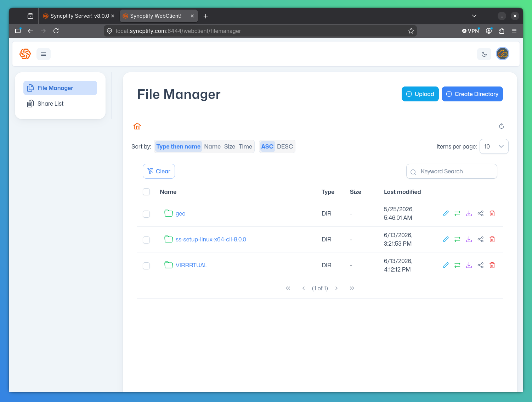Viewport: 532px width, 402px height.
Task: Sort by Type then name
Action: [178, 146]
